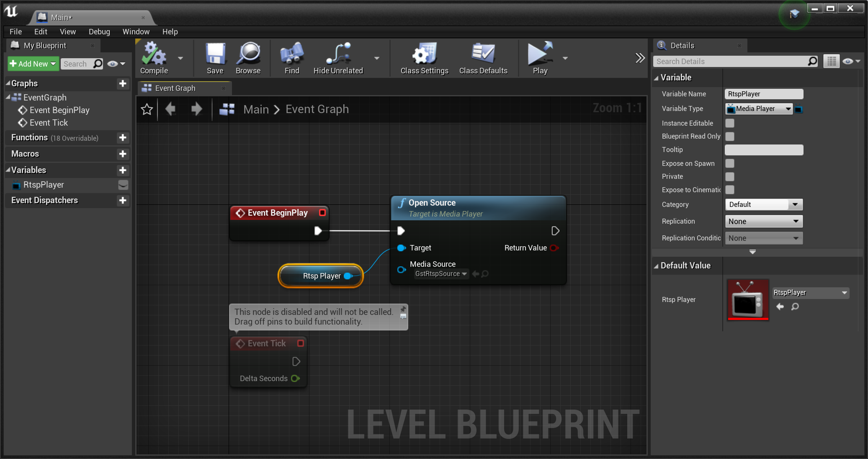Screen dimensions: 868x459
Task: Expand advanced variable properties arrow
Action: coord(752,252)
